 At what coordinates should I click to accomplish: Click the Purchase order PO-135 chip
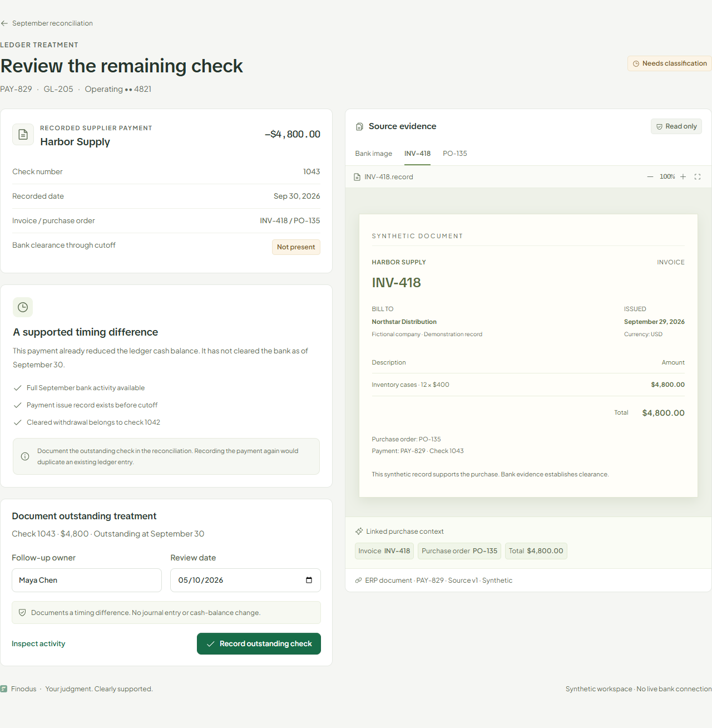[x=459, y=551]
